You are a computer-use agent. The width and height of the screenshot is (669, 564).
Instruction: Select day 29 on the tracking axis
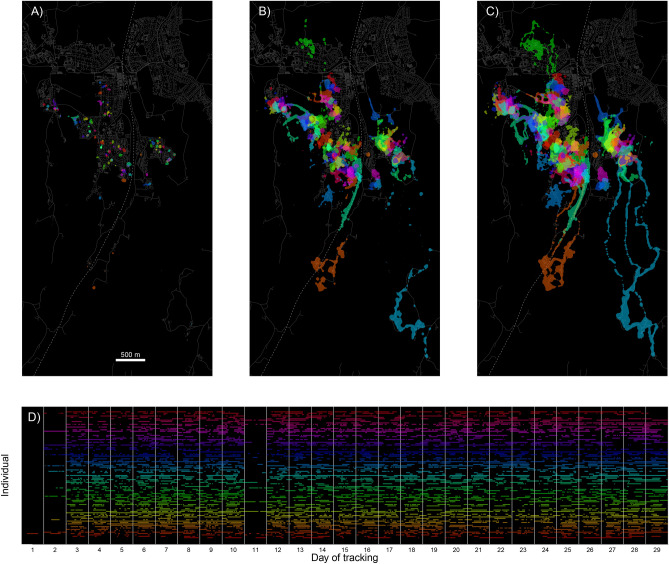(x=656, y=550)
